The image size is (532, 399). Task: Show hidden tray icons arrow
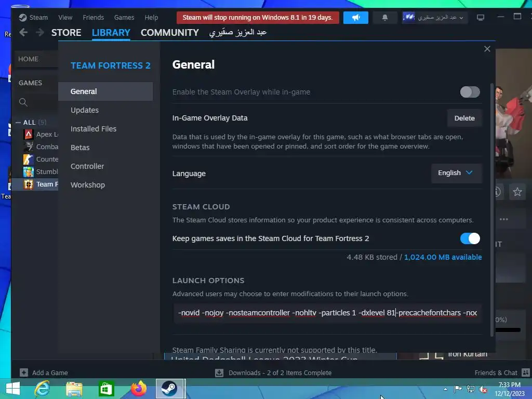click(445, 389)
